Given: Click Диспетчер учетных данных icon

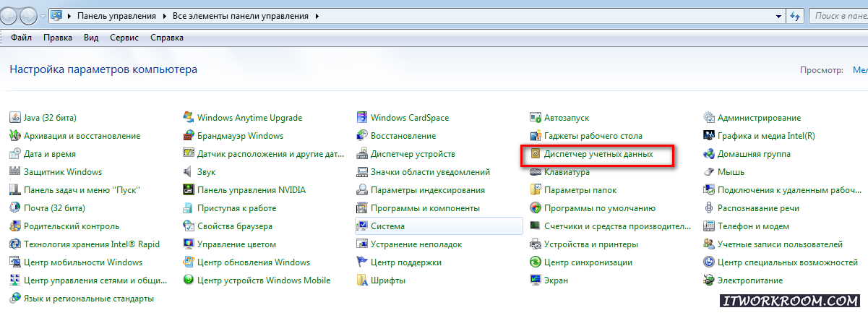Looking at the screenshot, I should 536,154.
